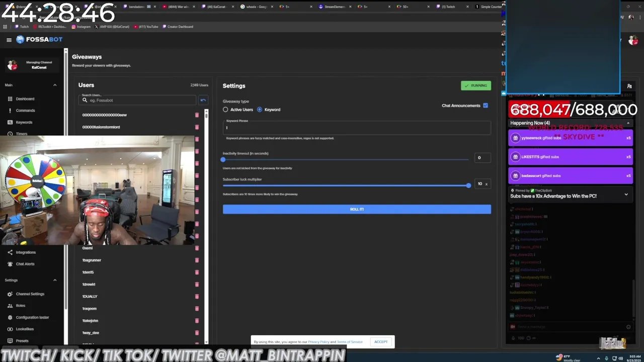
Task: Click the Fossabot logo
Action: [x=40, y=39]
